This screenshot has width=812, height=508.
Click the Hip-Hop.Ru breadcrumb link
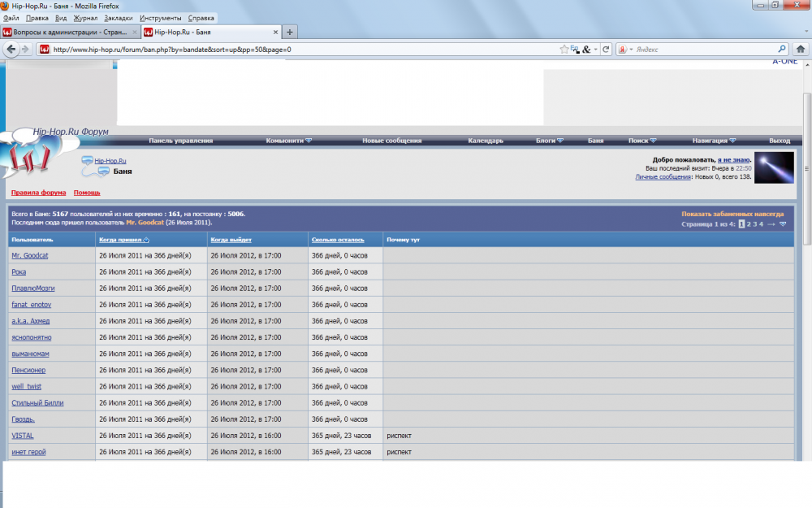click(x=110, y=161)
